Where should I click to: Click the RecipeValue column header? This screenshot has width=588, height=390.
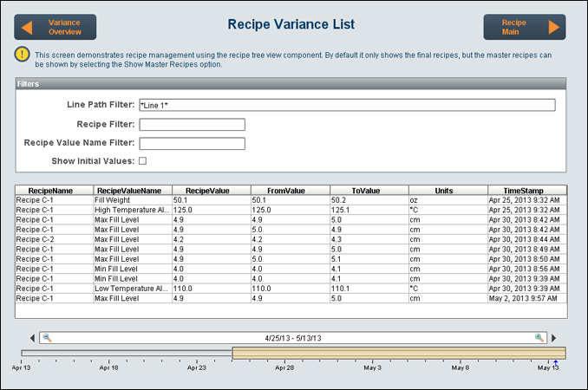pos(211,190)
